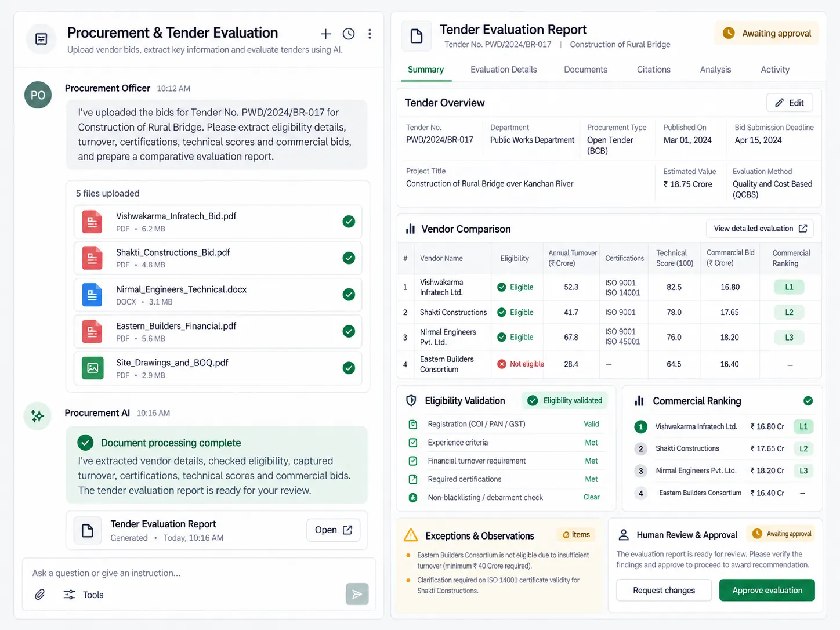Click the Human Review person icon
The width and height of the screenshot is (840, 630).
pyautogui.click(x=624, y=535)
